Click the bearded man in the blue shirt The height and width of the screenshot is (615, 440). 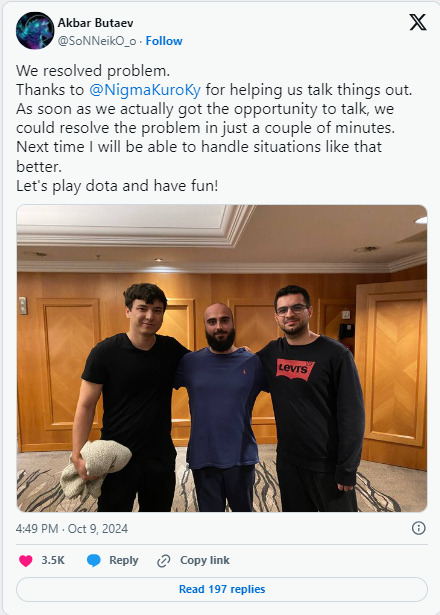[x=221, y=408]
